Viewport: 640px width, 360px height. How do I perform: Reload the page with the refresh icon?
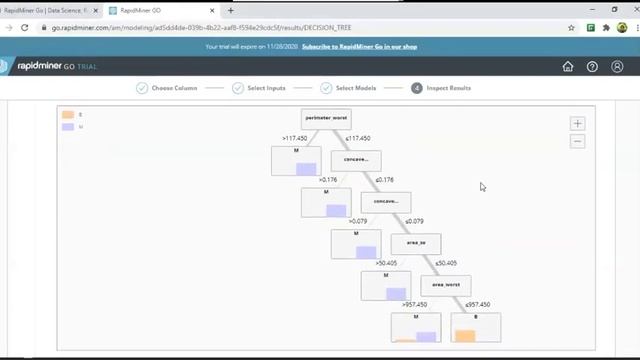pos(25,28)
